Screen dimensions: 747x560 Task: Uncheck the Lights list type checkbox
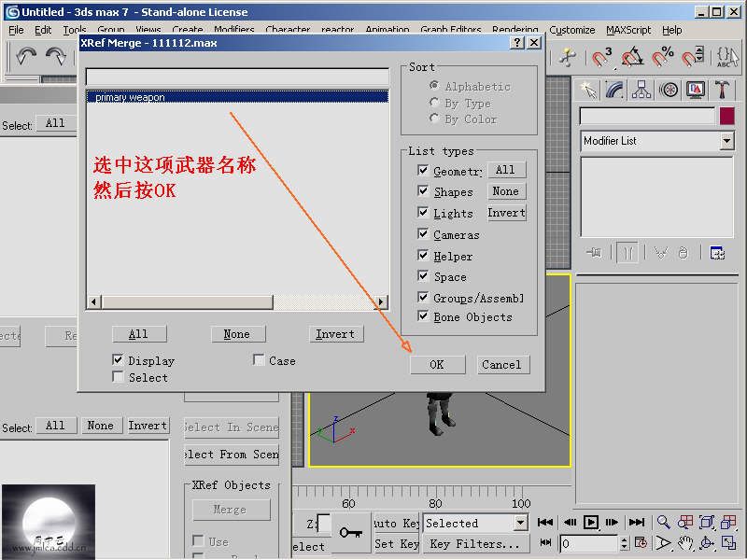pos(423,213)
